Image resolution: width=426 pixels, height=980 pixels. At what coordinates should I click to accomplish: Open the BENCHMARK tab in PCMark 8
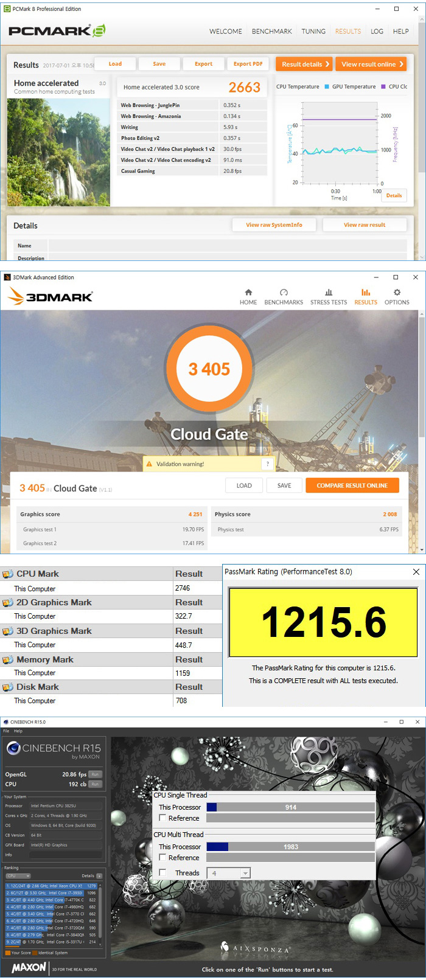272,31
